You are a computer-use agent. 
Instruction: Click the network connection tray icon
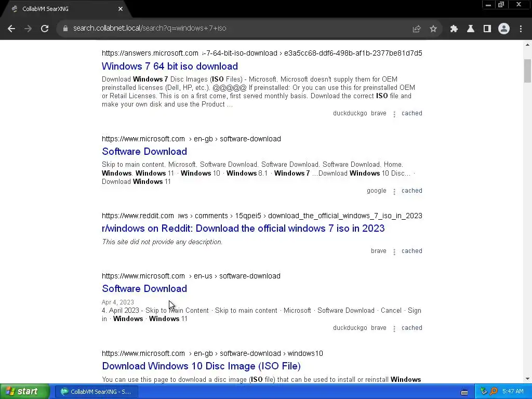(484, 392)
